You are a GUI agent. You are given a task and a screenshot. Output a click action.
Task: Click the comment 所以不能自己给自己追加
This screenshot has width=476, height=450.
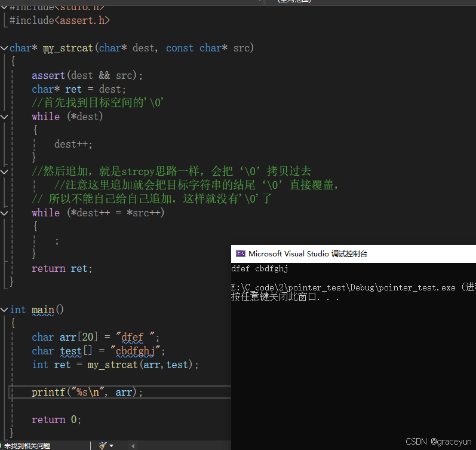coord(152,199)
